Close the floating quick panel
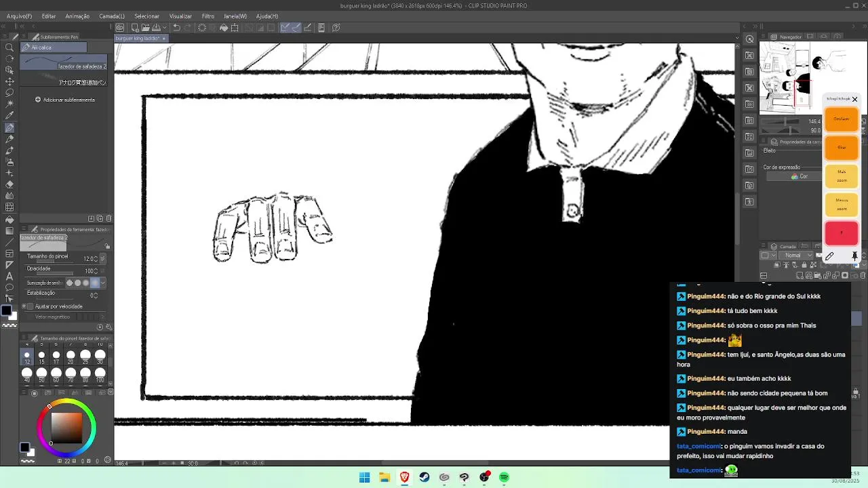Image resolution: width=868 pixels, height=488 pixels. (x=854, y=99)
